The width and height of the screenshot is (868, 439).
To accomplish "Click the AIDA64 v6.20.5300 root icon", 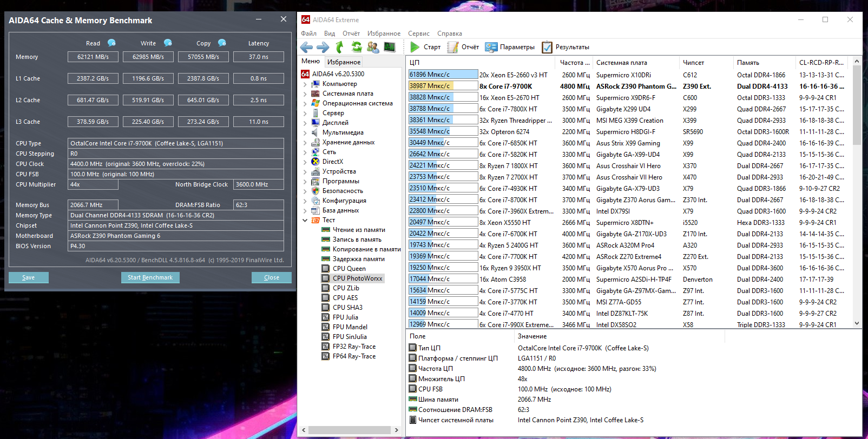I will pyautogui.click(x=305, y=74).
